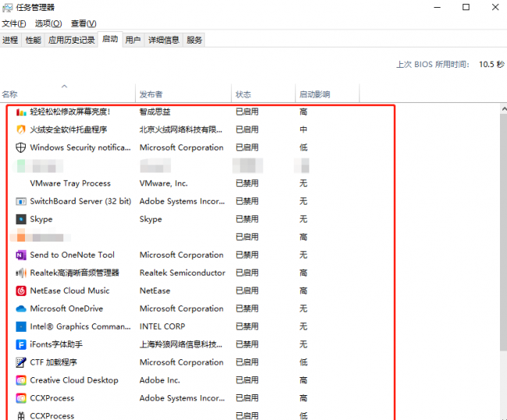Click the Send to OneNote Tool icon
The image size is (507, 420).
click(x=21, y=256)
